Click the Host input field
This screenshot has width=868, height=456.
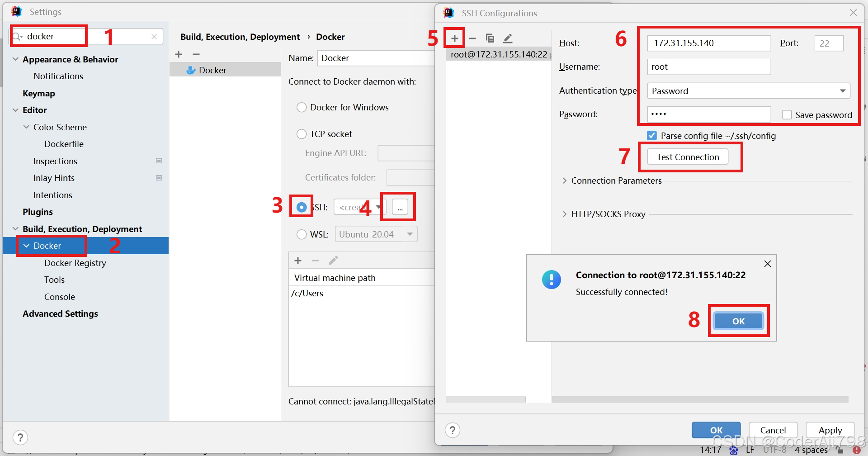pos(709,43)
